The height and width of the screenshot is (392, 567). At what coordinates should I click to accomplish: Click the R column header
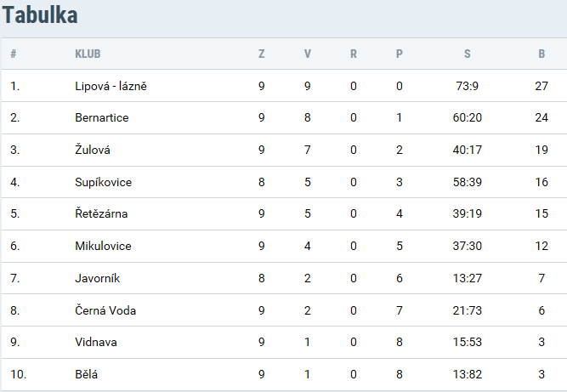point(354,54)
